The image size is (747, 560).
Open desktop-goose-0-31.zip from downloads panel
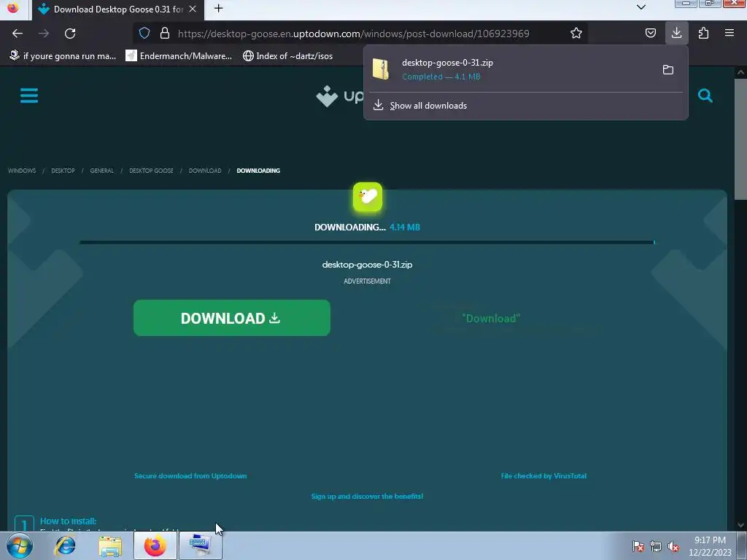[510, 69]
